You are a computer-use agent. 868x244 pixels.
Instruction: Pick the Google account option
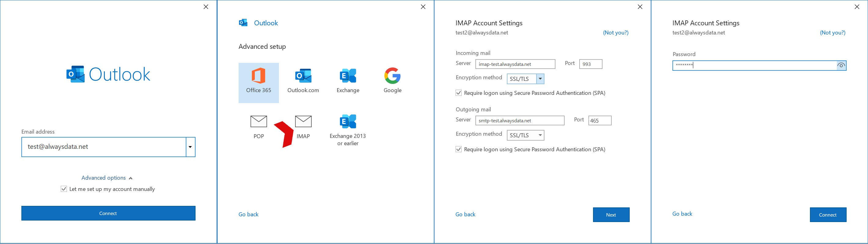coord(392,81)
